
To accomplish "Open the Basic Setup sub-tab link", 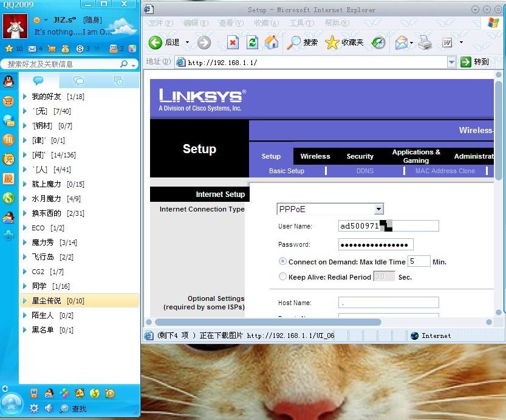I will pos(287,171).
